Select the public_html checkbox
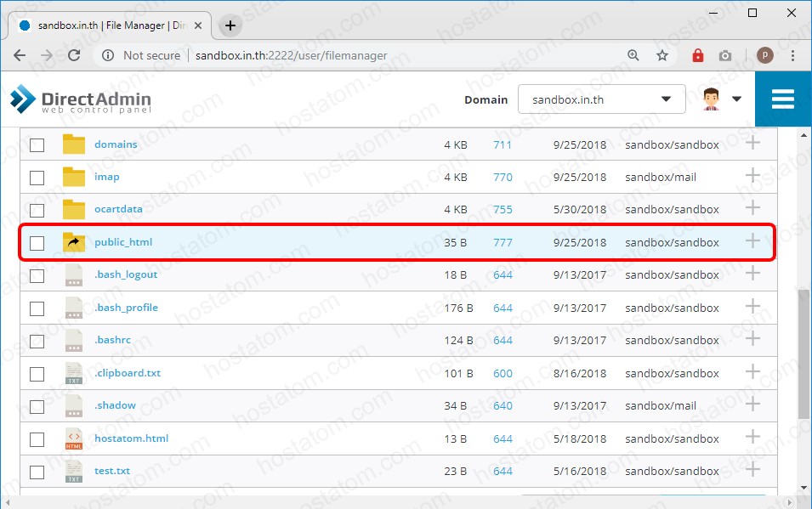This screenshot has height=509, width=812. [x=37, y=243]
